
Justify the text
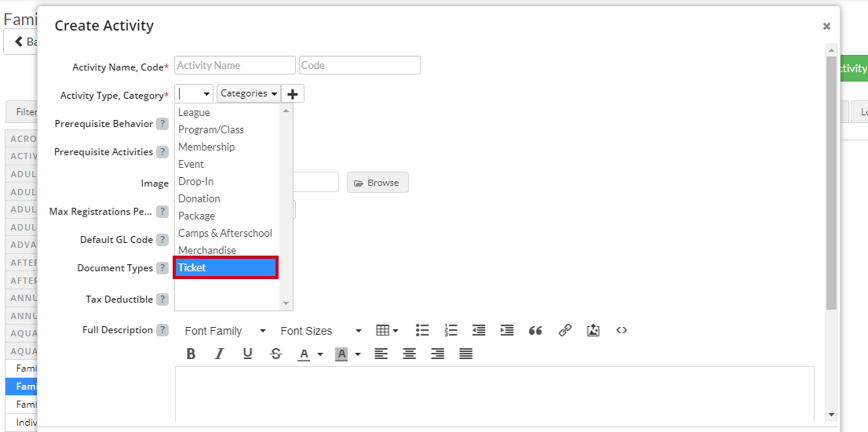click(x=466, y=354)
